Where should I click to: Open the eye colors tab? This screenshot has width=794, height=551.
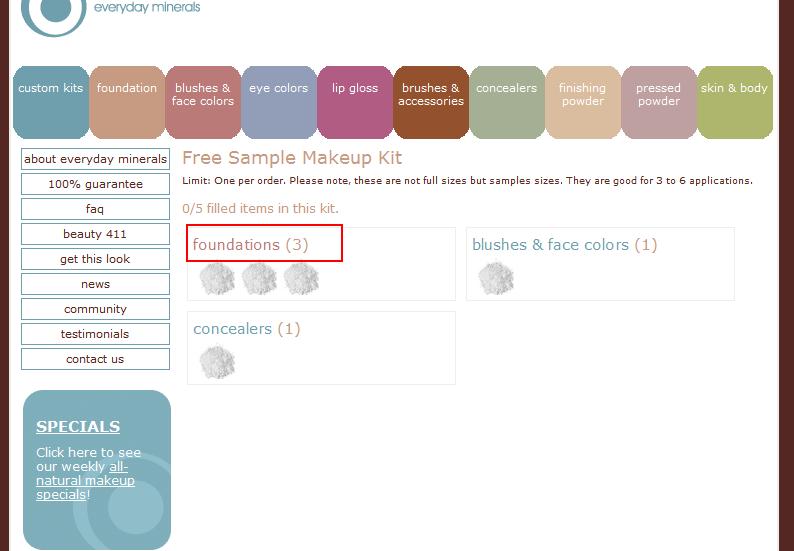click(x=279, y=102)
